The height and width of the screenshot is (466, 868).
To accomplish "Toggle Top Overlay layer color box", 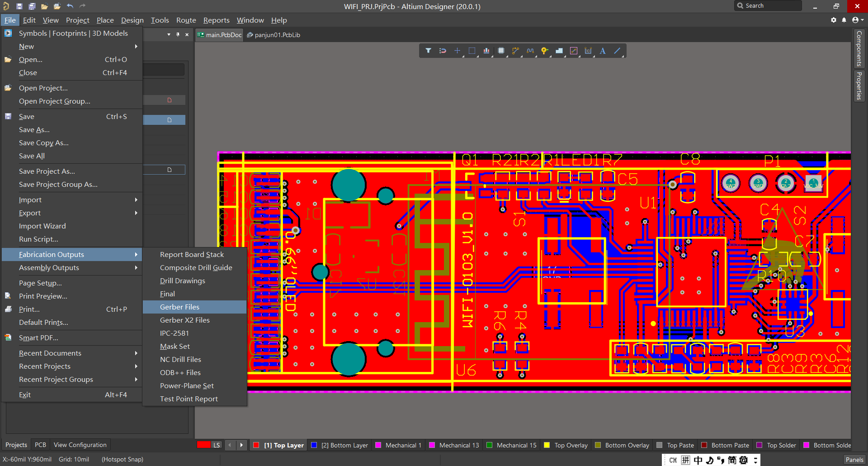I will [x=547, y=445].
